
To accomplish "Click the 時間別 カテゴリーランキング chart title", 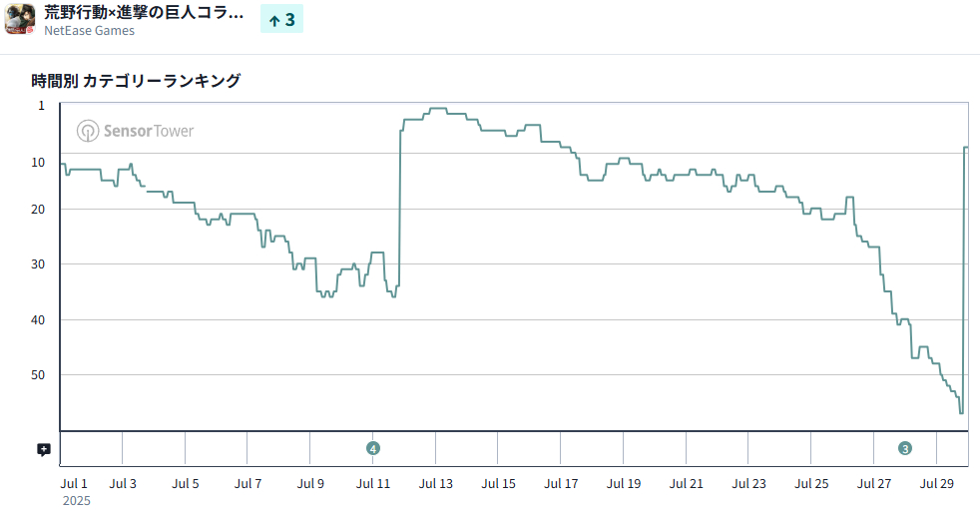I will point(136,81).
